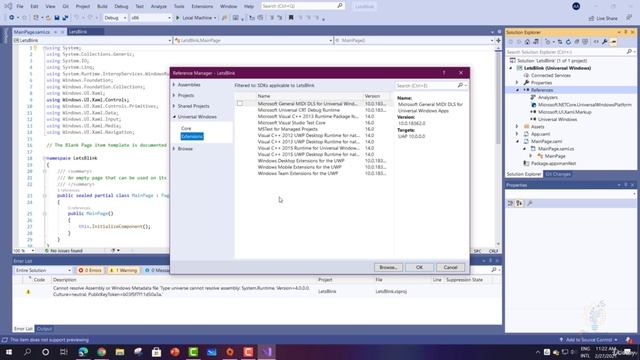Open the Edit menu
This screenshot has height=360, width=640.
(34, 7)
